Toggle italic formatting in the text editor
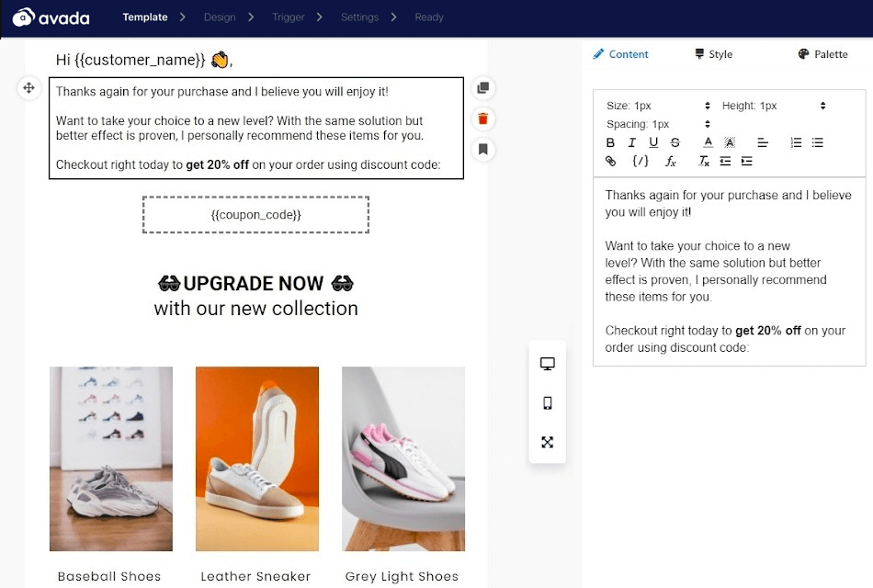This screenshot has width=873, height=588. (x=632, y=142)
